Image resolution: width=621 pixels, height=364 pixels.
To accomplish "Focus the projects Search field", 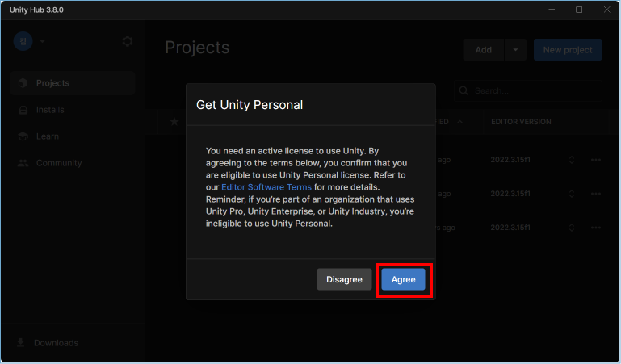I will 527,91.
